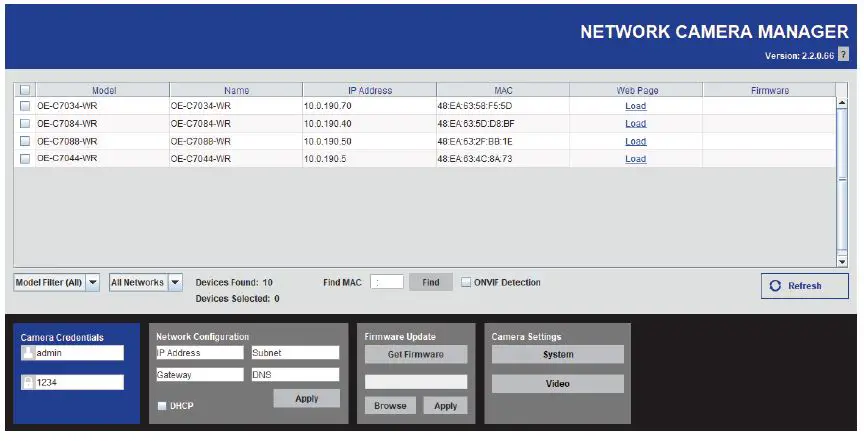Click the username field with user icon

click(x=72, y=353)
